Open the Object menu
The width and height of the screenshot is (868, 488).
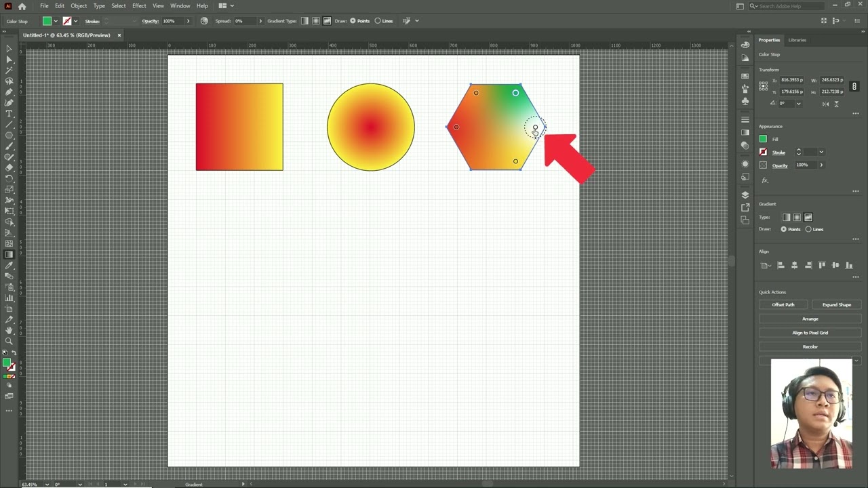click(x=79, y=6)
